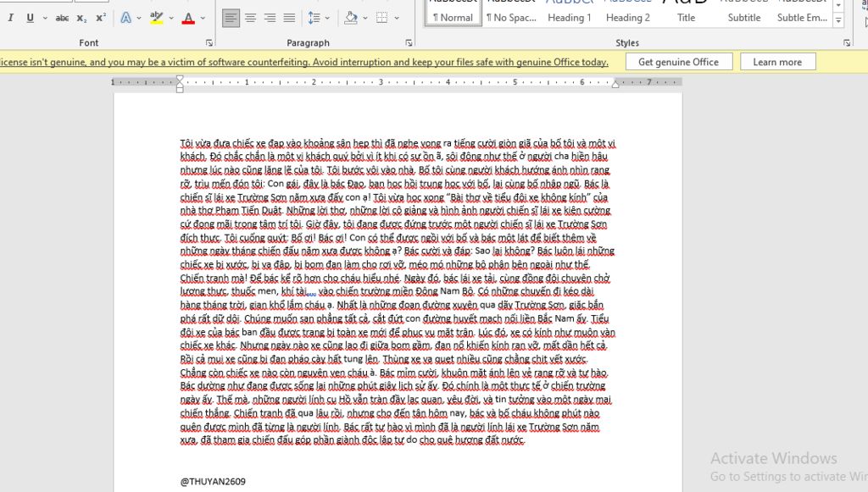
Task: Expand Text Effects dropdown arrow
Action: pyautogui.click(x=138, y=18)
